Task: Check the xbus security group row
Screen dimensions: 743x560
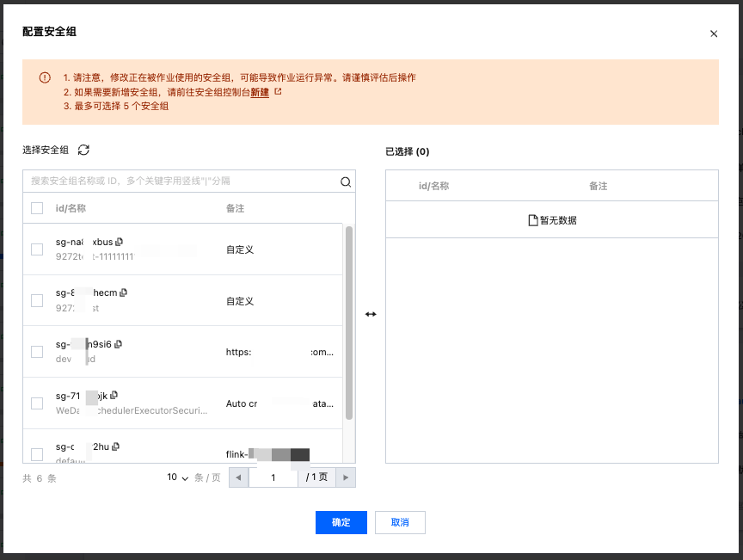Action: [x=37, y=249]
